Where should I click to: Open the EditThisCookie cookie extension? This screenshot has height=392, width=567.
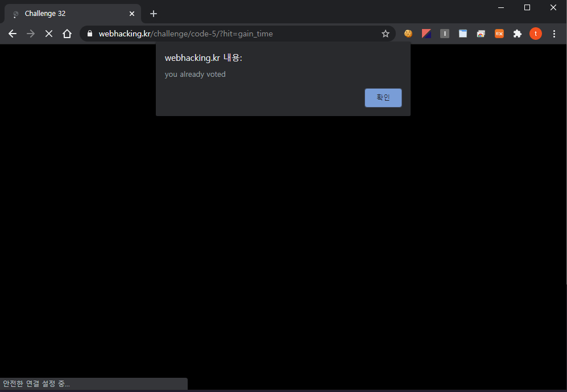click(x=408, y=34)
